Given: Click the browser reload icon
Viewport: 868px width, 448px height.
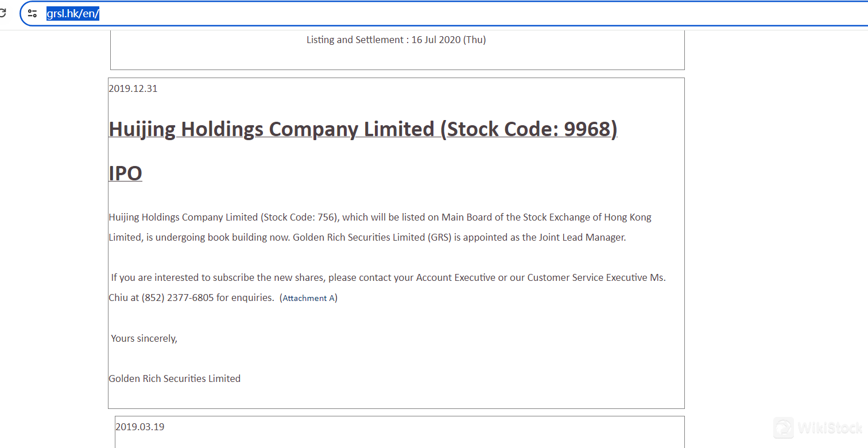Looking at the screenshot, I should 3,13.
